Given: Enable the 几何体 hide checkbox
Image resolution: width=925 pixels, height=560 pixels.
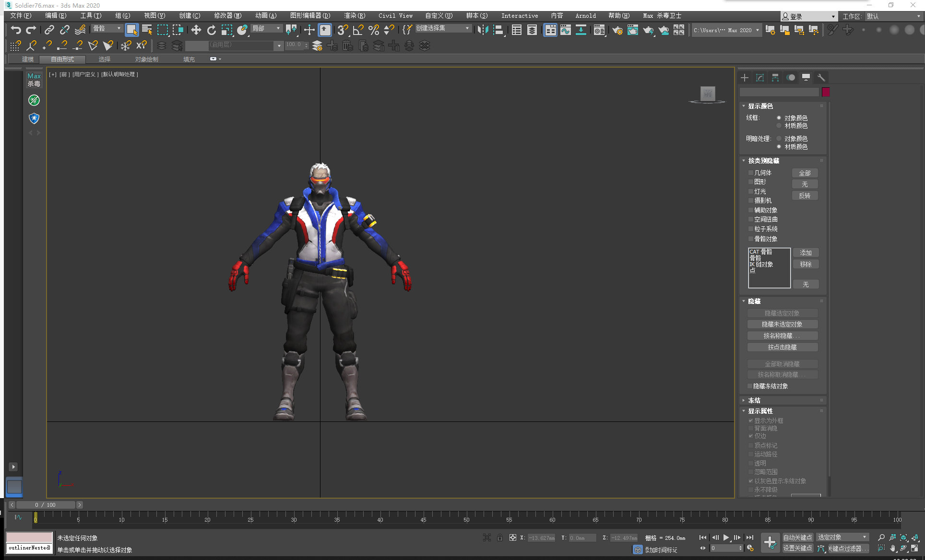Looking at the screenshot, I should (751, 173).
